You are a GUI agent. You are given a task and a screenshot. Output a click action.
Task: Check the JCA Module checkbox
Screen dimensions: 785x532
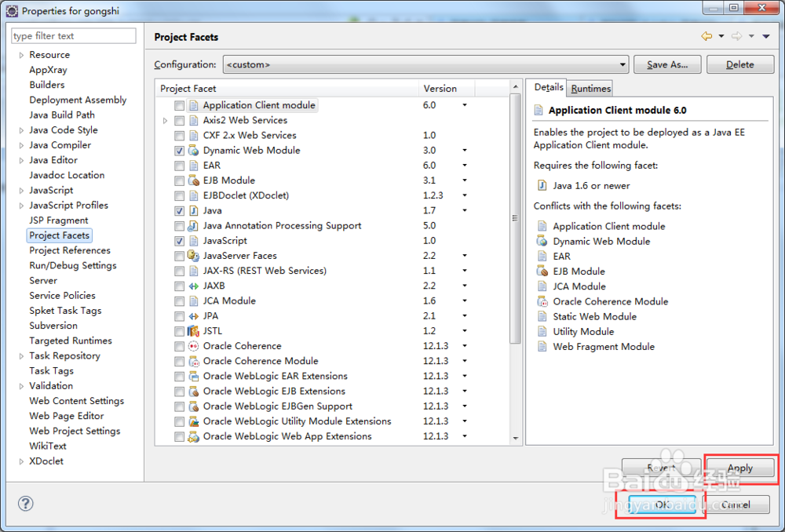pyautogui.click(x=179, y=301)
